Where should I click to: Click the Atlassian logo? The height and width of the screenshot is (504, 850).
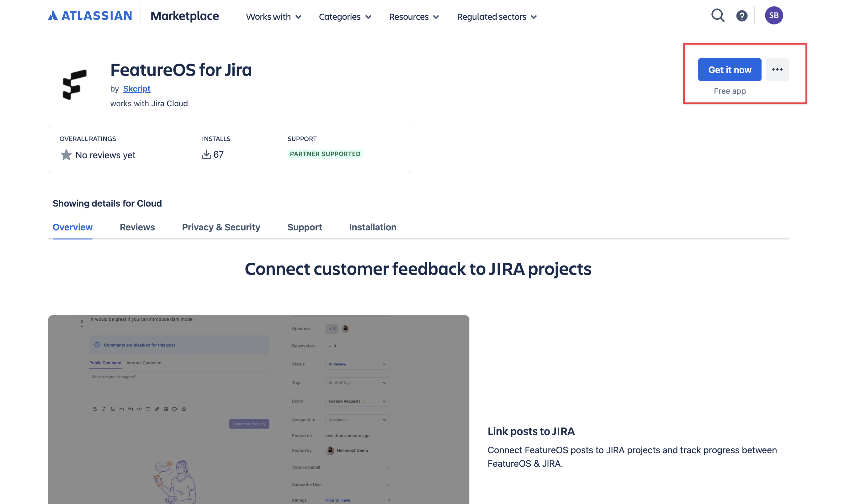[90, 16]
